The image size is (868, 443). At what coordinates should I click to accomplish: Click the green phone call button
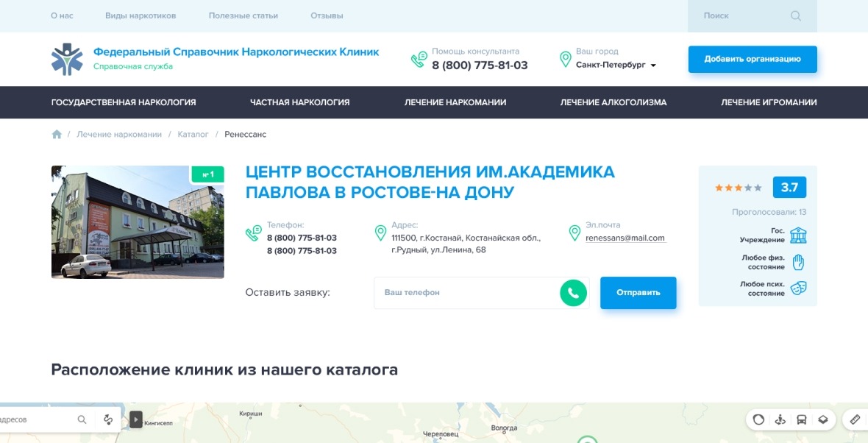point(573,293)
